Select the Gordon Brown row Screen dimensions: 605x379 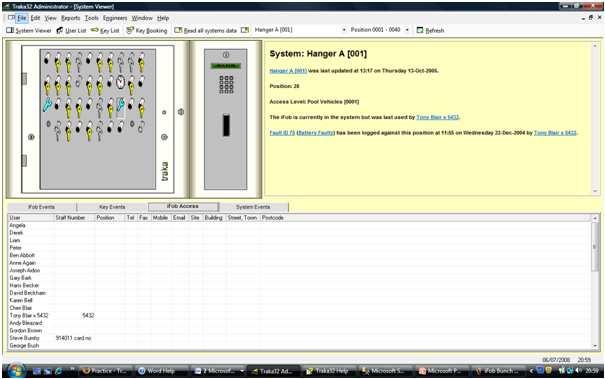(x=299, y=331)
